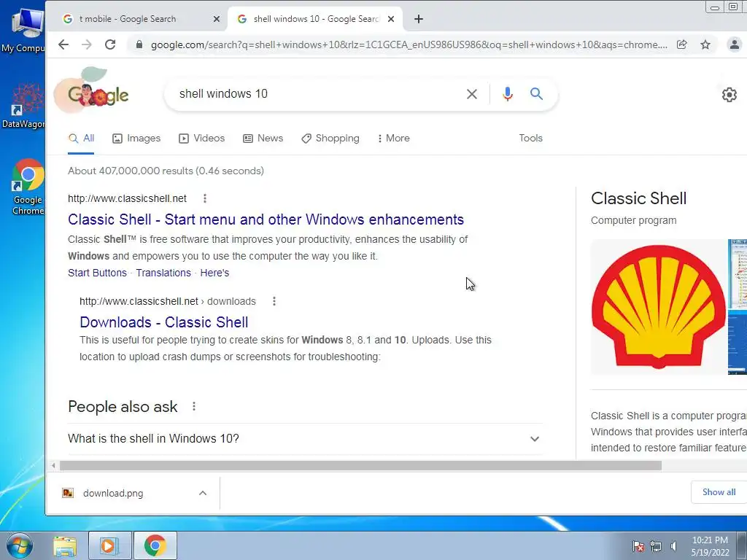
Task: Select the Google Chrome desktop shortcut
Action: click(x=28, y=187)
